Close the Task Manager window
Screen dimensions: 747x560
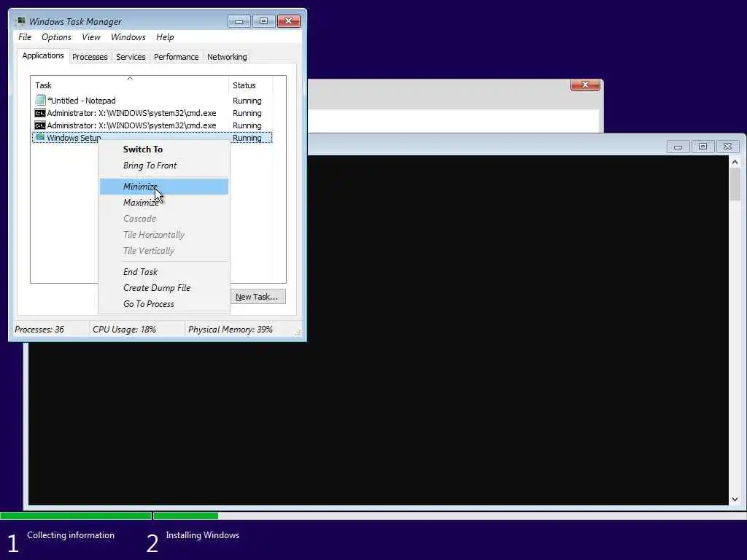(289, 21)
